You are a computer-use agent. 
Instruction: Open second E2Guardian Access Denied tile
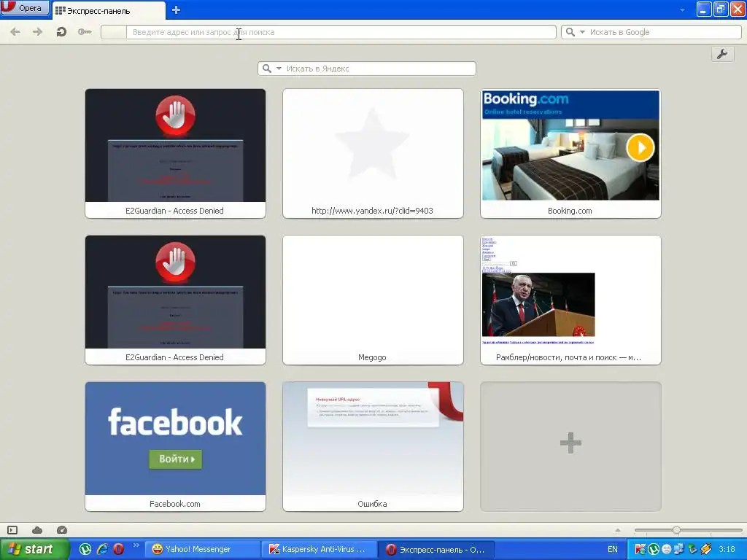click(175, 300)
